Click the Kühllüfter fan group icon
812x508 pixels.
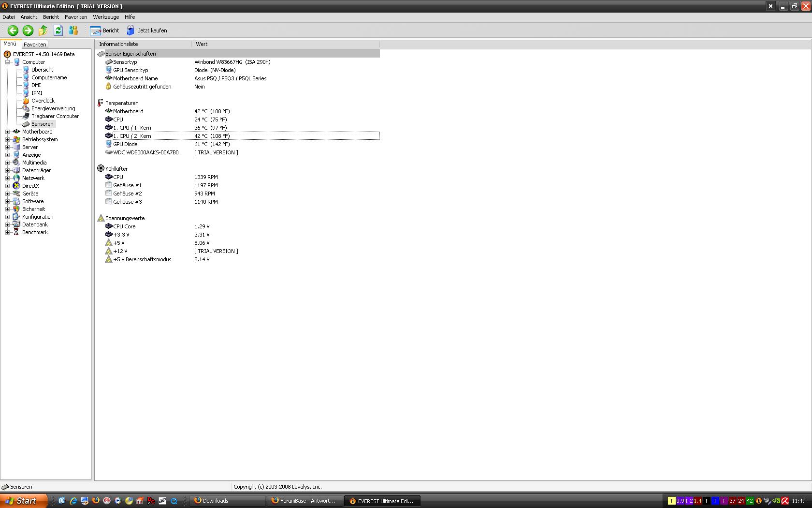(101, 168)
